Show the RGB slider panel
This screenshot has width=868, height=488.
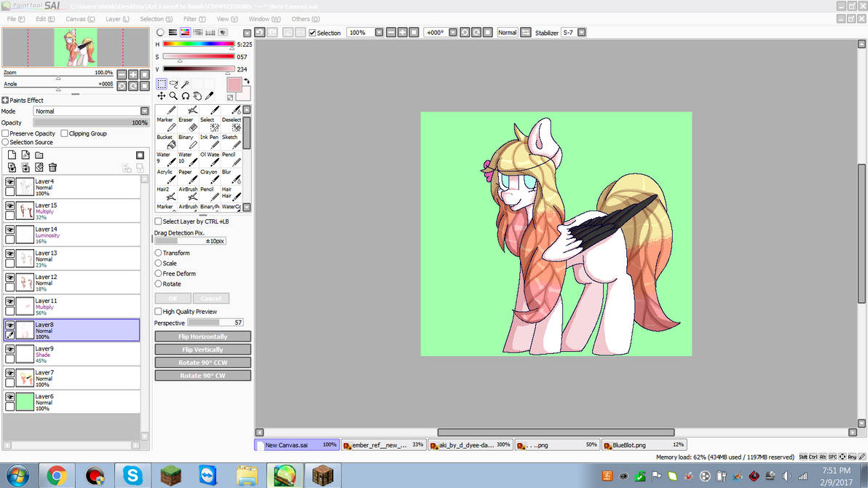(x=173, y=33)
